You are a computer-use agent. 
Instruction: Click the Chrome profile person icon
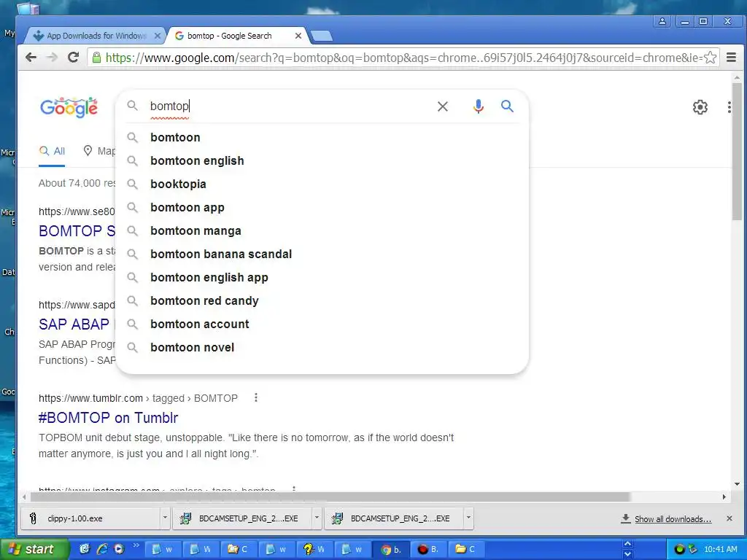point(662,21)
